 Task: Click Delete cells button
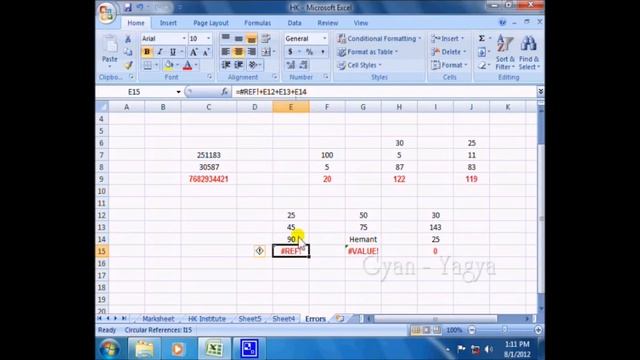449,52
